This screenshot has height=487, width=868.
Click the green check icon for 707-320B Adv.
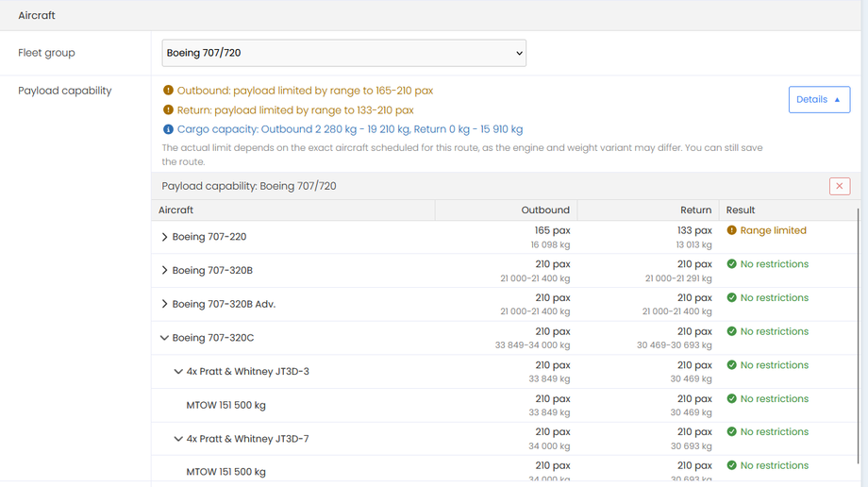tap(732, 298)
